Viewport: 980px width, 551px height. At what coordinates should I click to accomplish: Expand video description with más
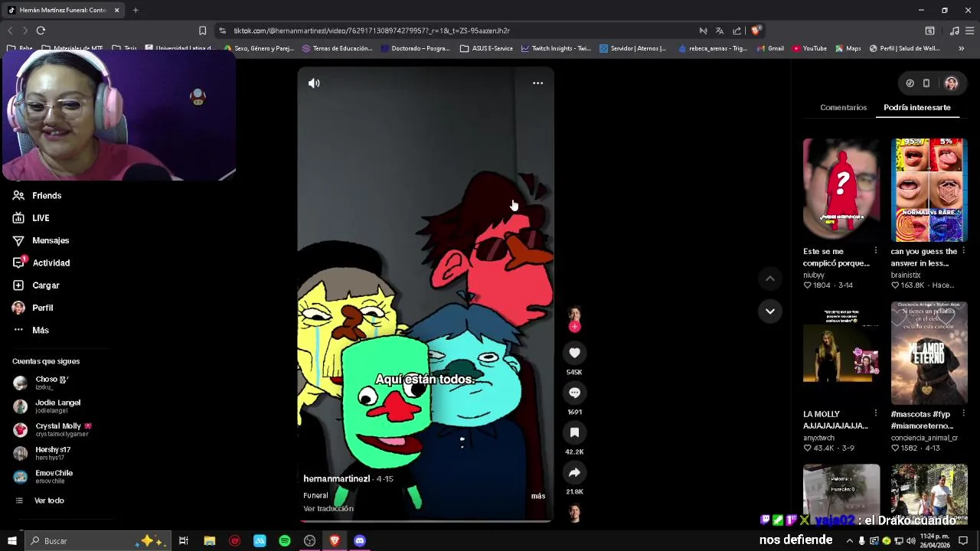tap(538, 496)
